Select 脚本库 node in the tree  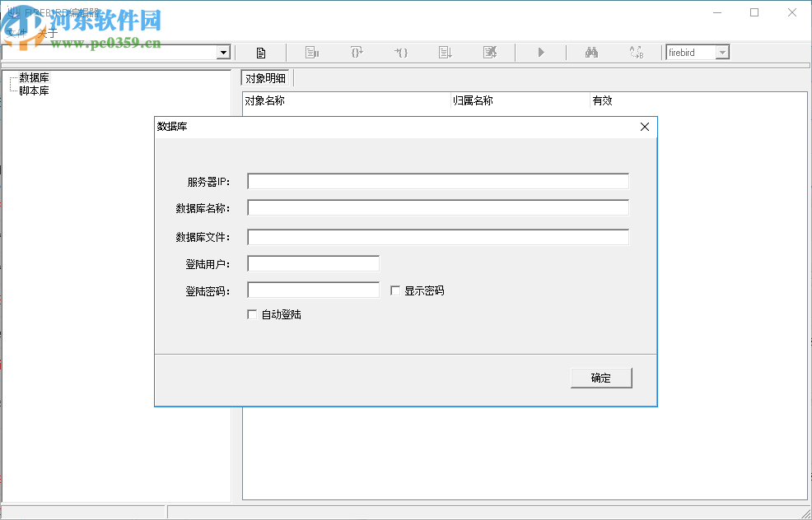click(35, 91)
